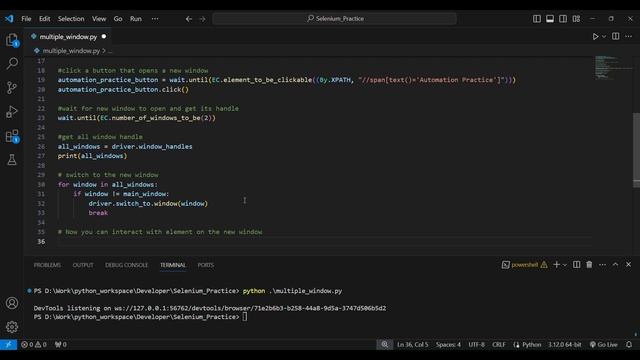Select the multiple_window.py editor tab
This screenshot has height=360, width=640.
point(69,37)
